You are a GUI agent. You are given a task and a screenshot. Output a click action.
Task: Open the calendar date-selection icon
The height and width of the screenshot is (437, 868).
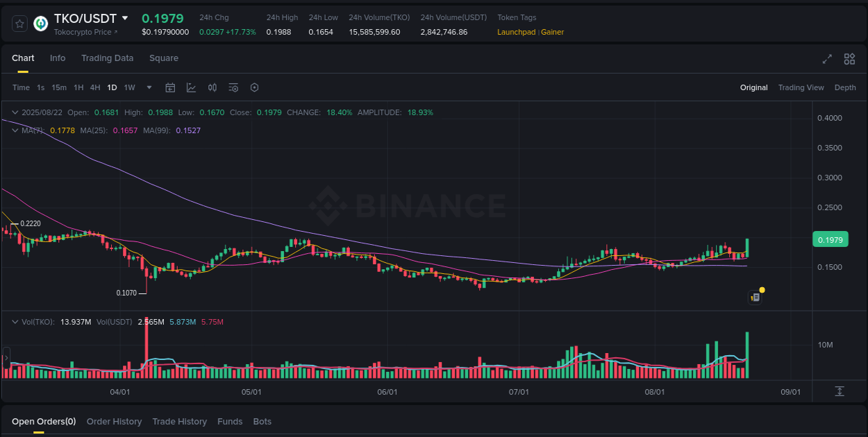tap(170, 87)
